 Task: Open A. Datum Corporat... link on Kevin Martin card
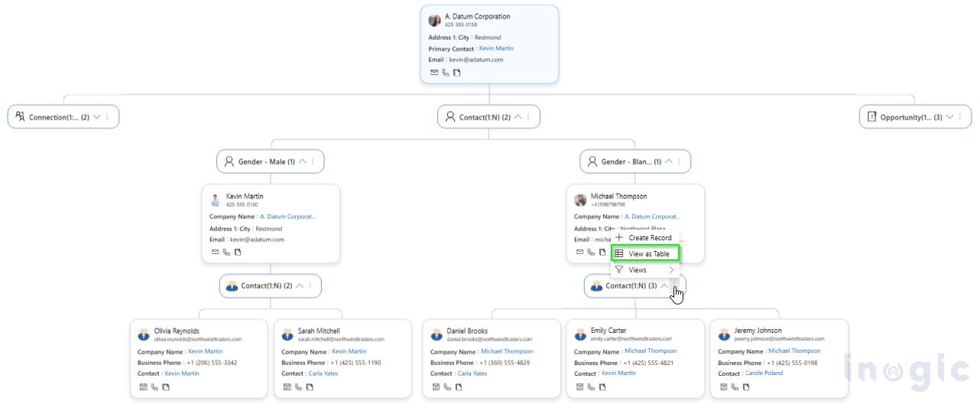(x=287, y=217)
